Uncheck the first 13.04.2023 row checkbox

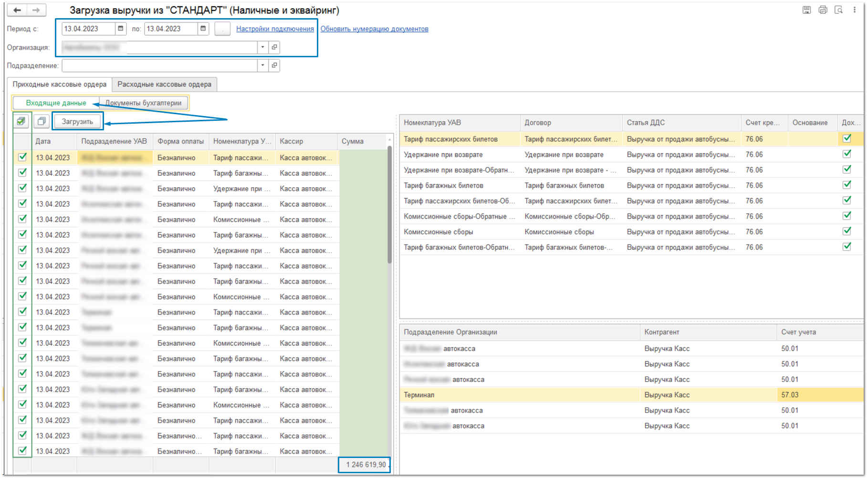[x=22, y=157]
